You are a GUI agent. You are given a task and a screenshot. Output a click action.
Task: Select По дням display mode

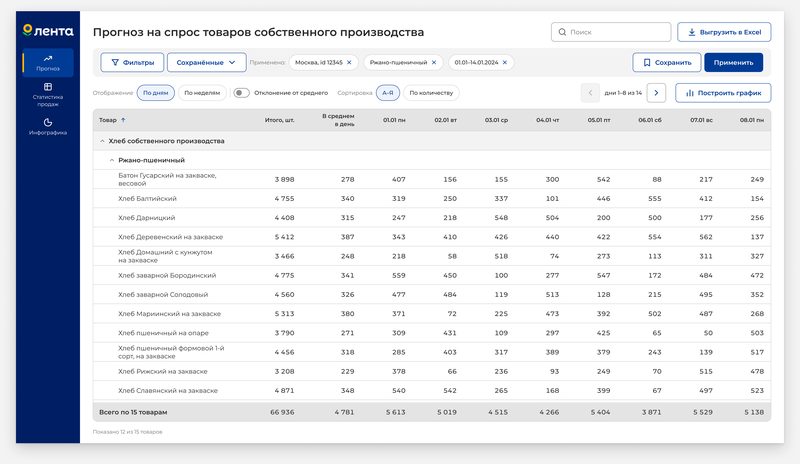tap(156, 93)
